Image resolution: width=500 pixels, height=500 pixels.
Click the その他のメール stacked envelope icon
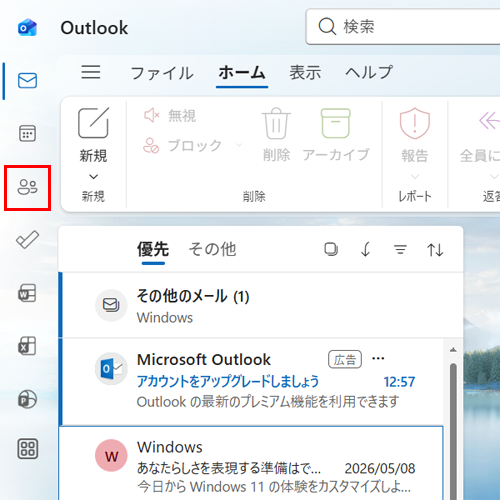pyautogui.click(x=111, y=305)
